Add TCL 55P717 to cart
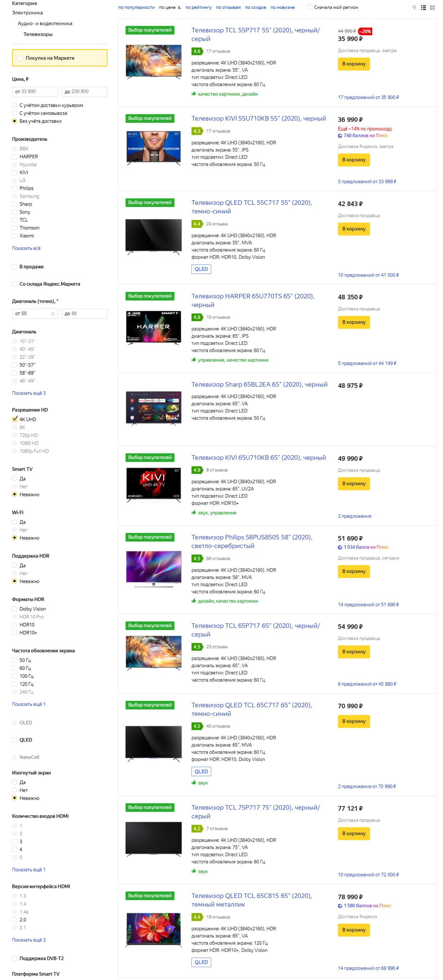The image size is (443, 980). (353, 64)
